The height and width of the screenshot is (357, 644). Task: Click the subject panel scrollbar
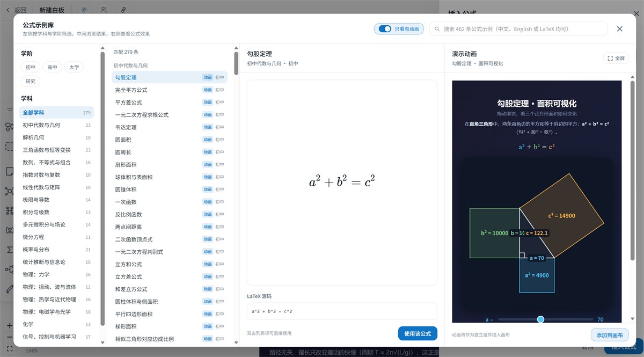tap(103, 188)
